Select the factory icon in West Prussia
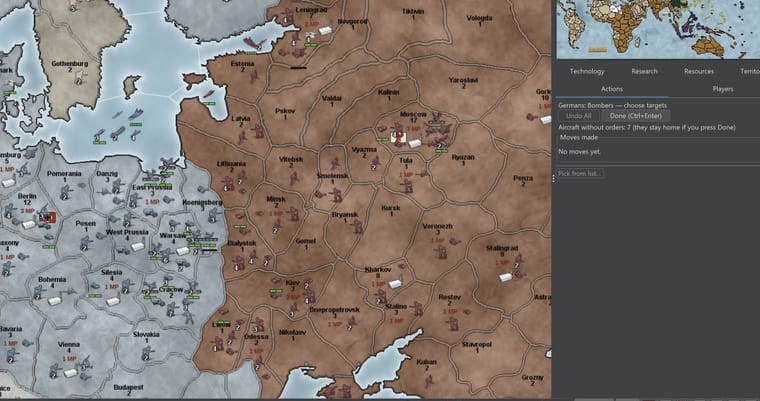 [138, 247]
